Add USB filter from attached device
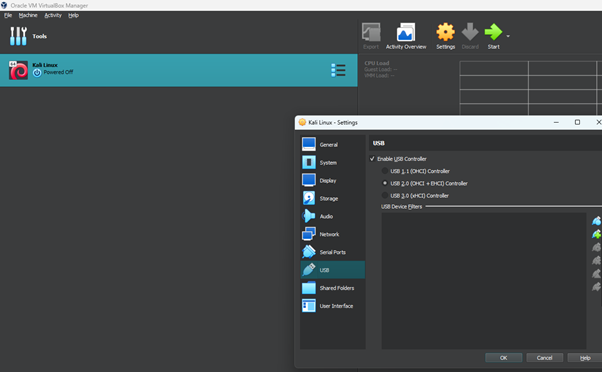Image resolution: width=602 pixels, height=372 pixels. click(596, 234)
